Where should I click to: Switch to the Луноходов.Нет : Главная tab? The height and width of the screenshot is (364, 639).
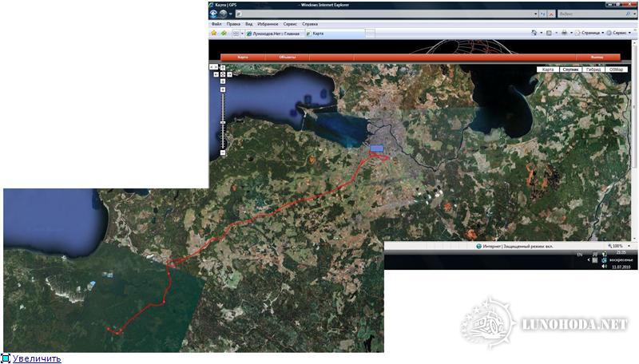274,34
